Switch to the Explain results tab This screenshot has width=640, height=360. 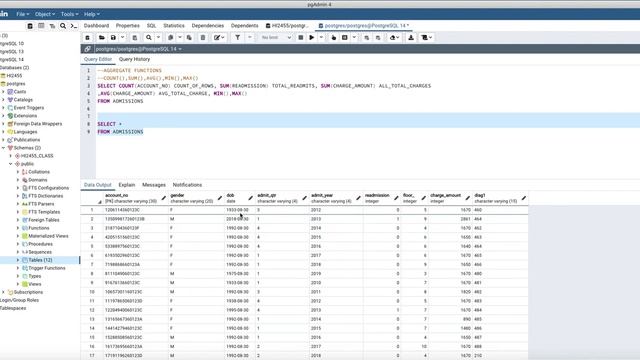tap(127, 185)
